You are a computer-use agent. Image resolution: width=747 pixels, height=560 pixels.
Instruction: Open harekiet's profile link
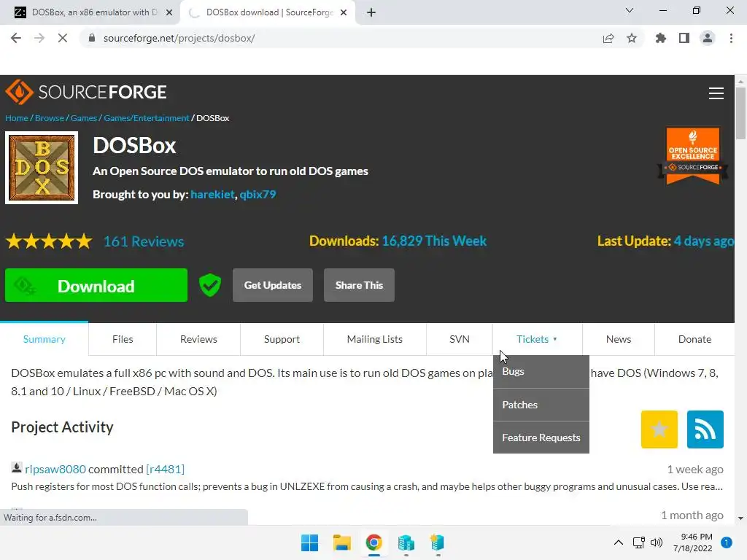tap(212, 194)
